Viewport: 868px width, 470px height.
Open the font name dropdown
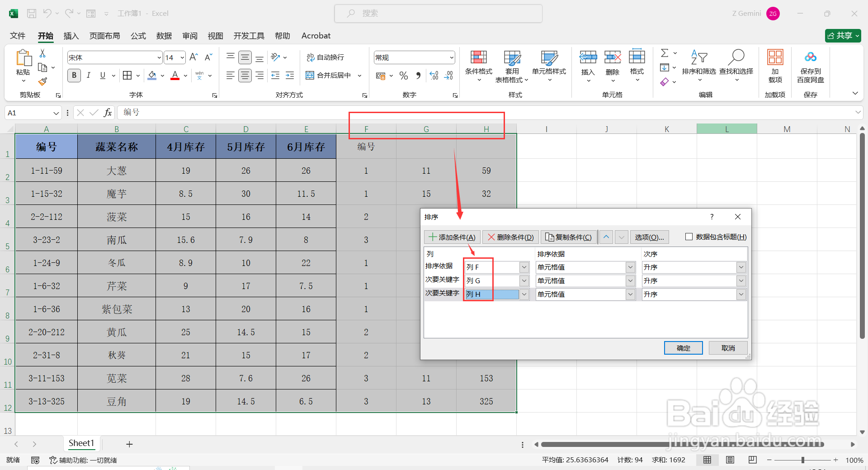(159, 57)
